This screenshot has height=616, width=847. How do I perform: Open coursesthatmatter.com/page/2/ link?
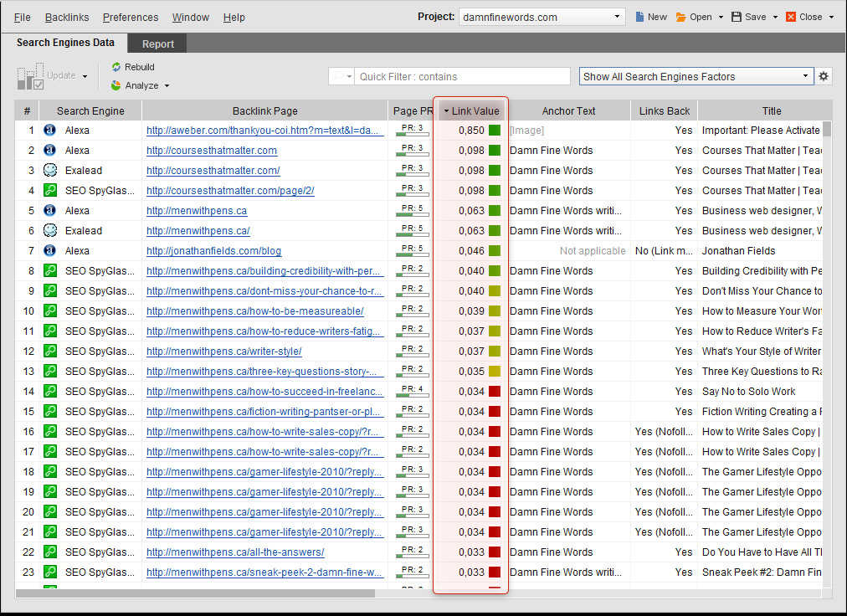(x=230, y=190)
